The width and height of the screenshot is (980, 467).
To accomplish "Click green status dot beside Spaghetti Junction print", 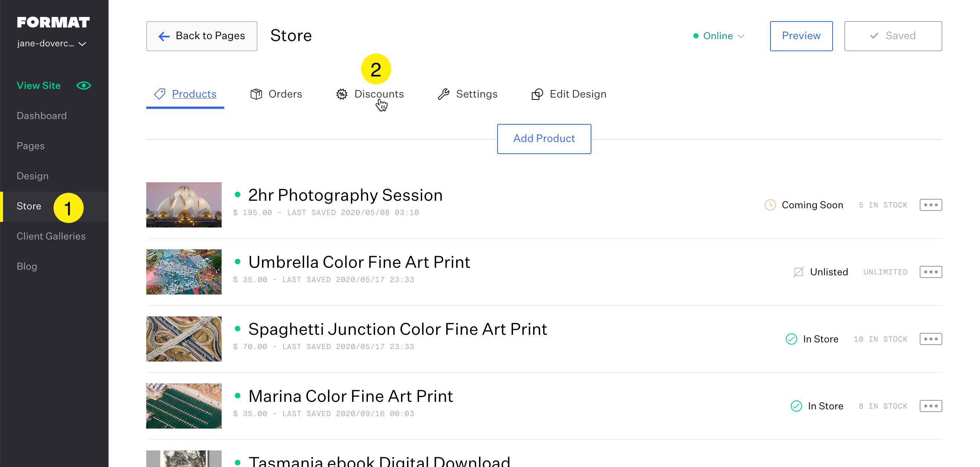I will coord(238,329).
